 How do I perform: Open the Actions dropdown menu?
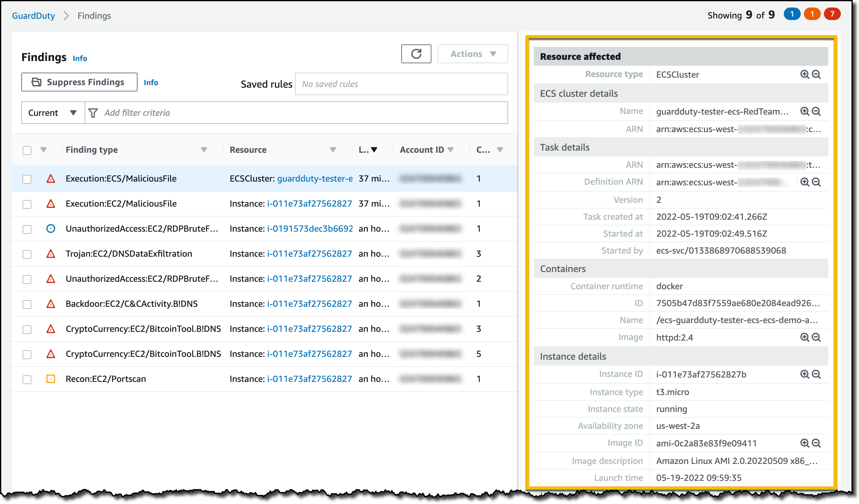click(472, 54)
